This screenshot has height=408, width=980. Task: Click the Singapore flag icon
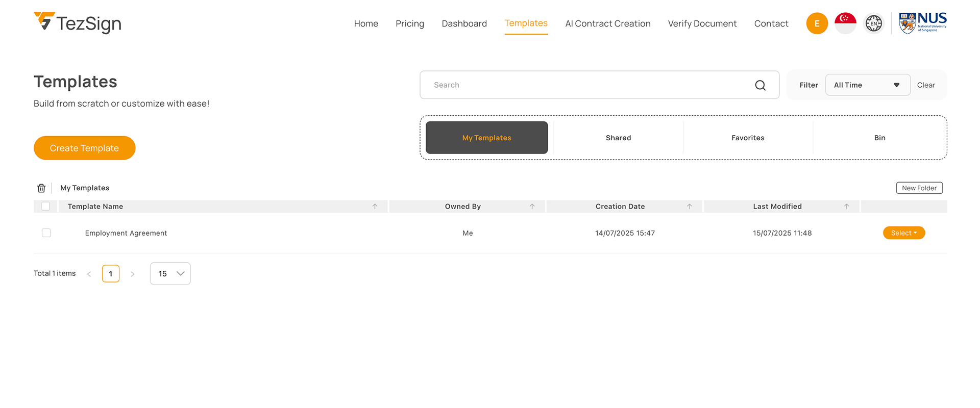pos(845,23)
